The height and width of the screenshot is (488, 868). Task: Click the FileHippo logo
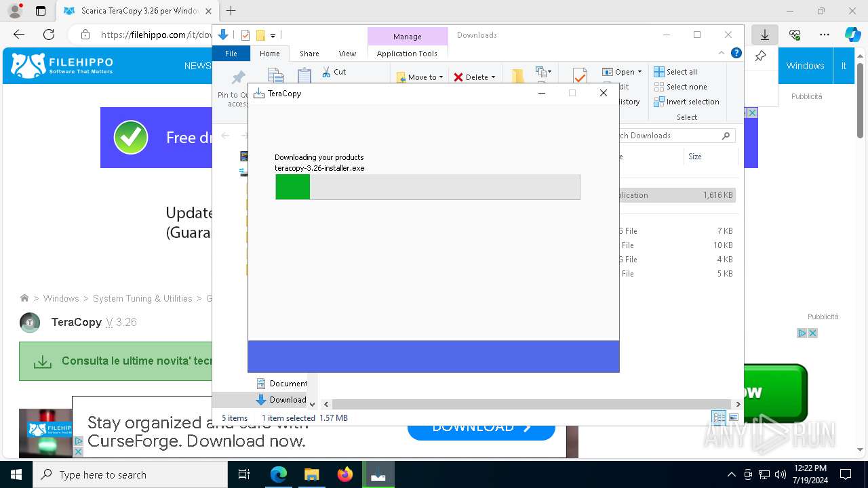point(62,65)
